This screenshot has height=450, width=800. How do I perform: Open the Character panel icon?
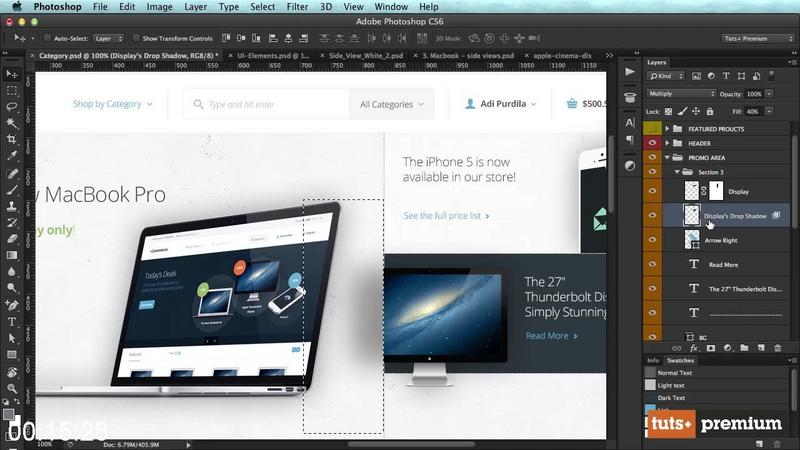coord(630,122)
